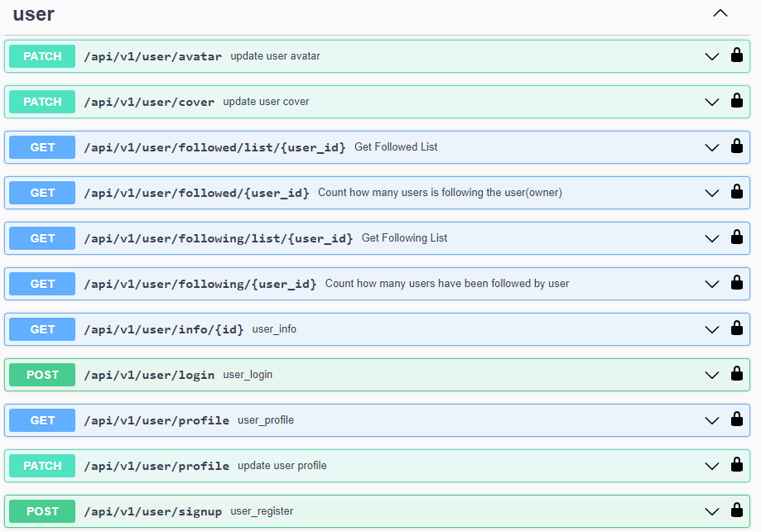Click the padlock beside the user_info endpoint

736,329
